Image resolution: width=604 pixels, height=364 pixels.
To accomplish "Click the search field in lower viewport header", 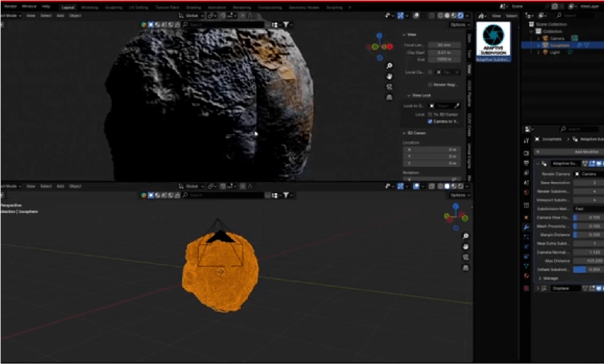I will [223, 196].
